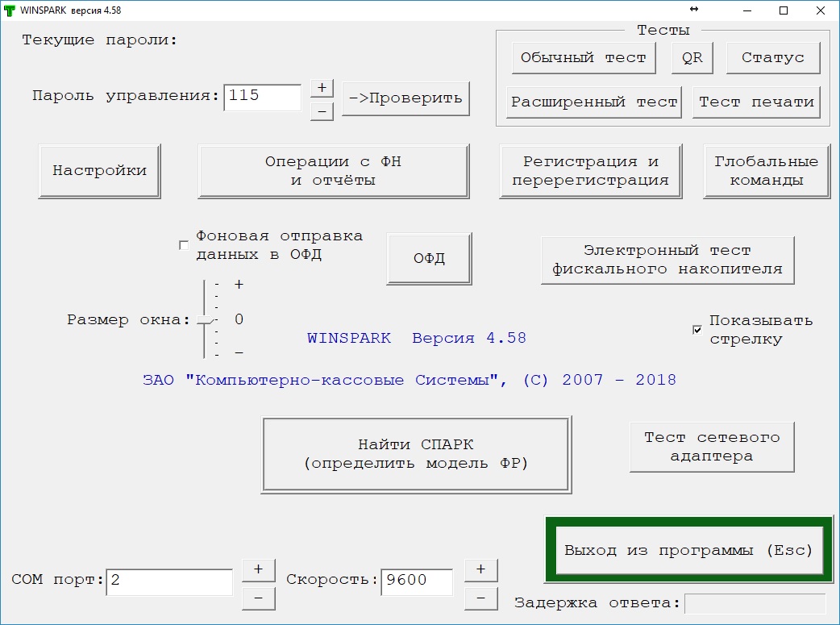Click the Тесты group title
The image size is (840, 625).
pyautogui.click(x=663, y=30)
